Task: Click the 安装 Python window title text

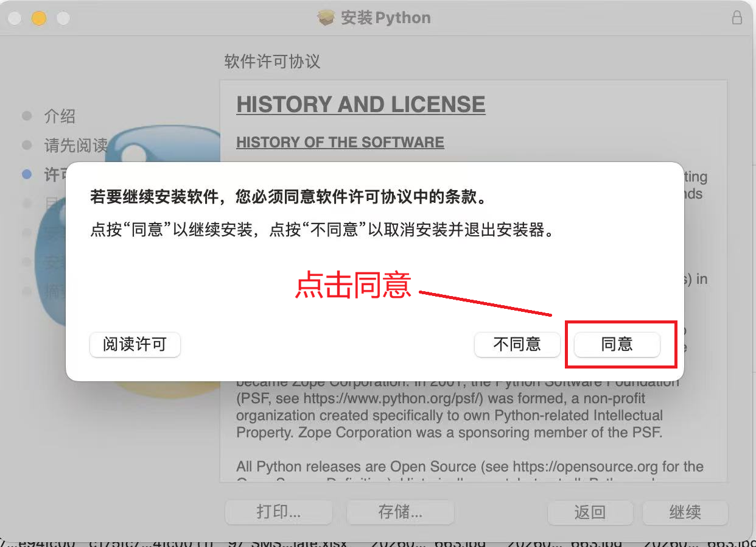Action: [x=385, y=18]
